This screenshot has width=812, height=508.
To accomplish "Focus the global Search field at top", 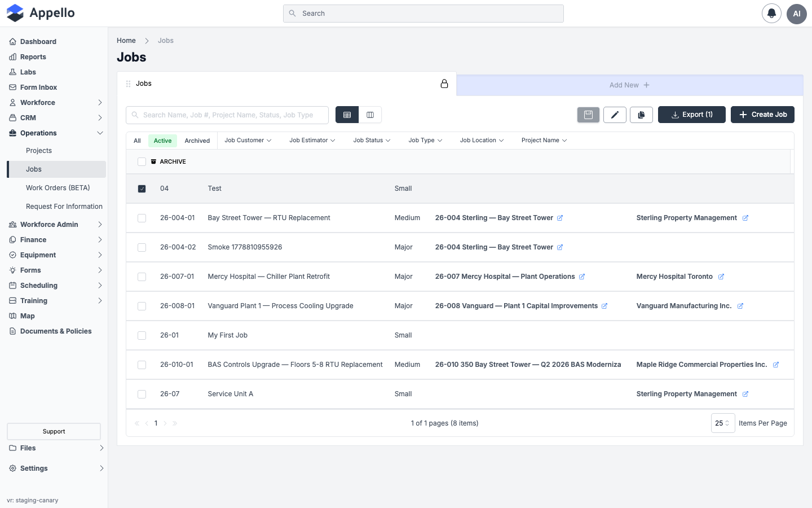I will pos(423,14).
